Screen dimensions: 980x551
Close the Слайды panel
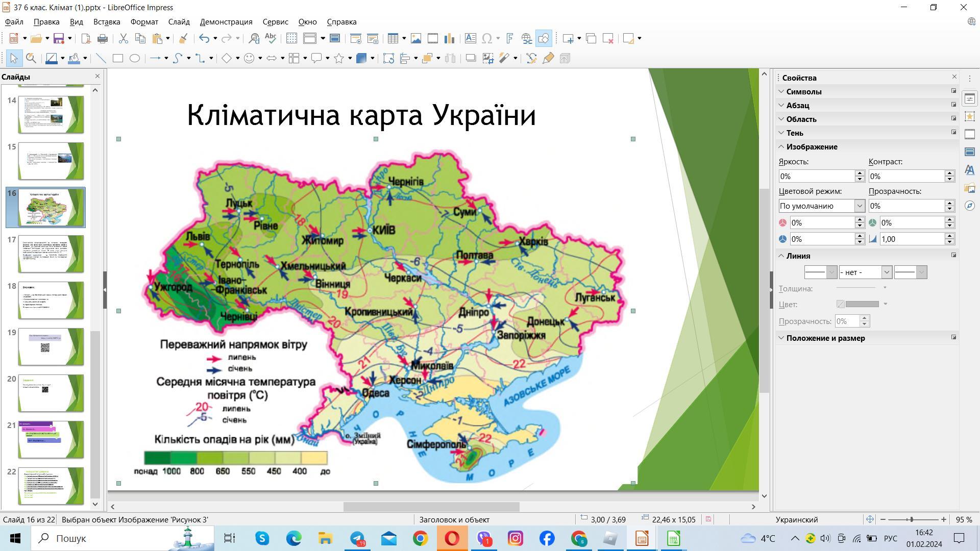(97, 77)
